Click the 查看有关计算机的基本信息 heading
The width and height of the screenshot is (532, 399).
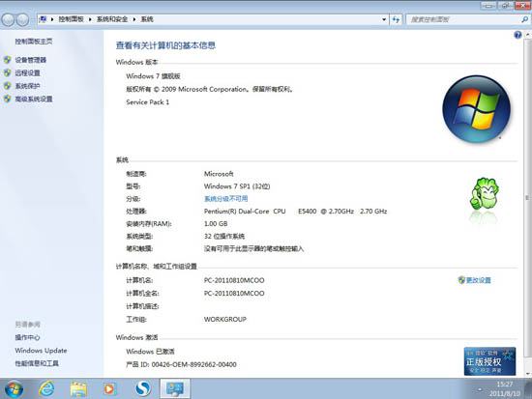pyautogui.click(x=165, y=45)
